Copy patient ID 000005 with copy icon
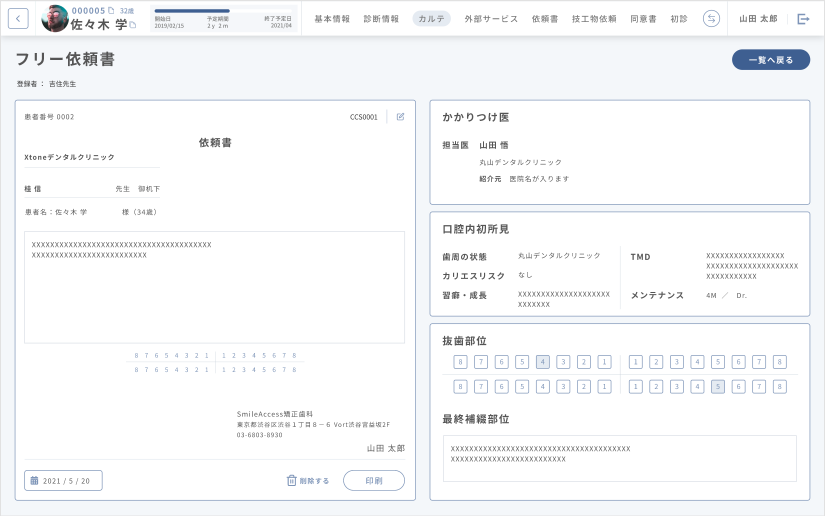Screen dimensions: 825x516 pos(111,11)
